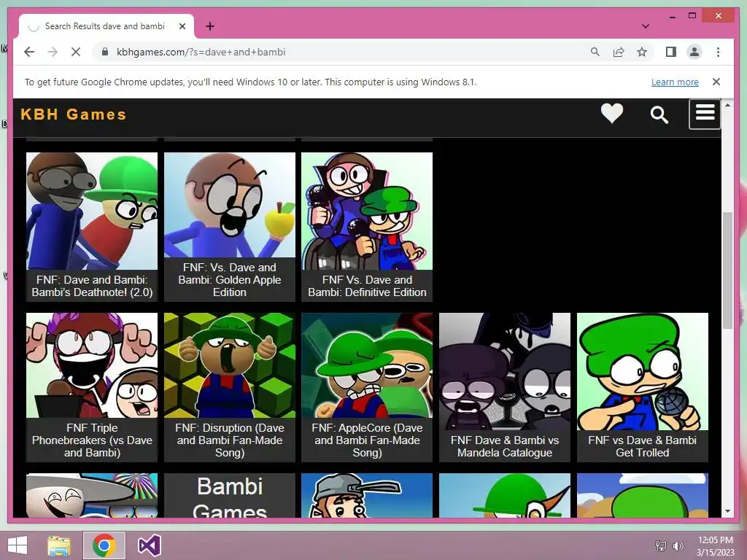Bookmark this page with the star icon
The image size is (747, 560).
pos(642,52)
